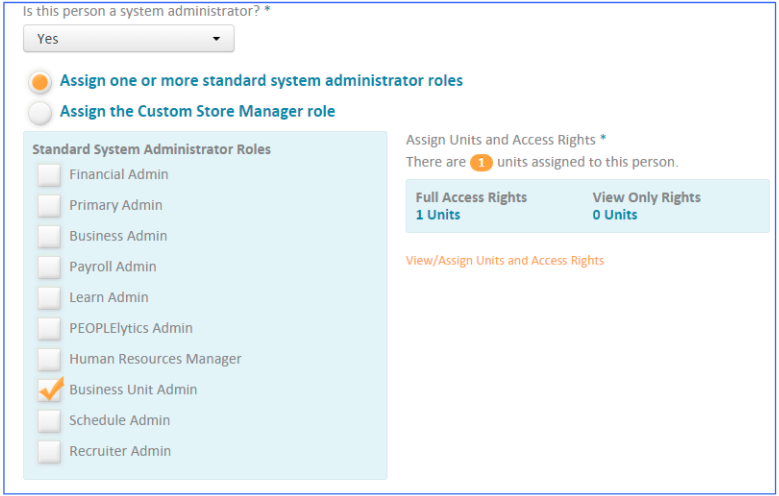
Task: Click the Standard System Administrator Roles heading
Action: (151, 150)
